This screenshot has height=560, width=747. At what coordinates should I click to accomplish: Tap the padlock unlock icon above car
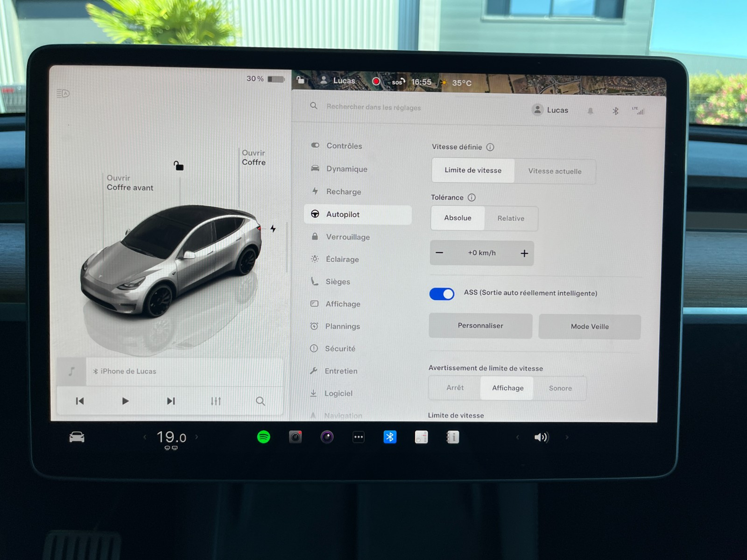tap(178, 166)
